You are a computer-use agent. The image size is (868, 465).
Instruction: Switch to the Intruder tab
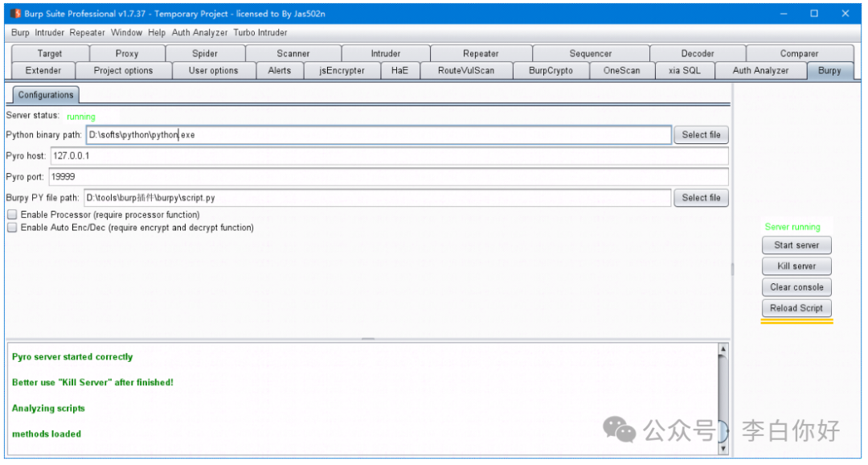[x=386, y=54]
